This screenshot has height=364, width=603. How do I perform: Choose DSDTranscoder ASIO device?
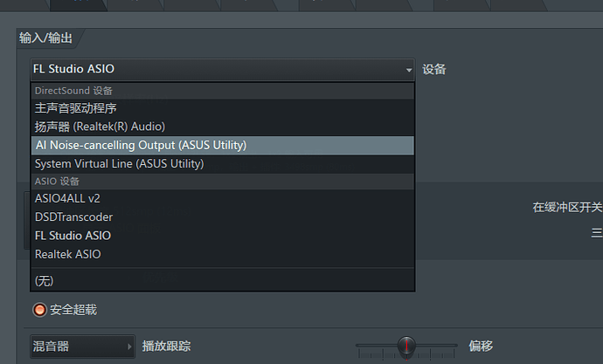73,217
